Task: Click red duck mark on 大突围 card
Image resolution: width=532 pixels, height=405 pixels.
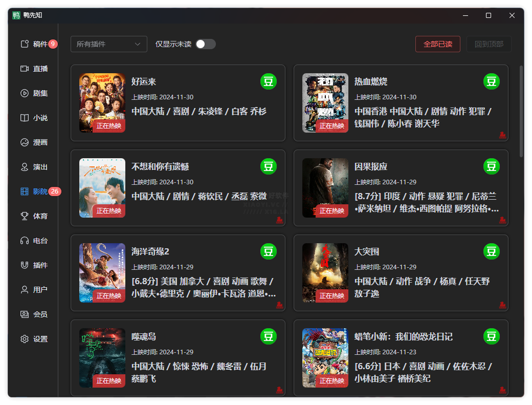Action: pos(502,305)
